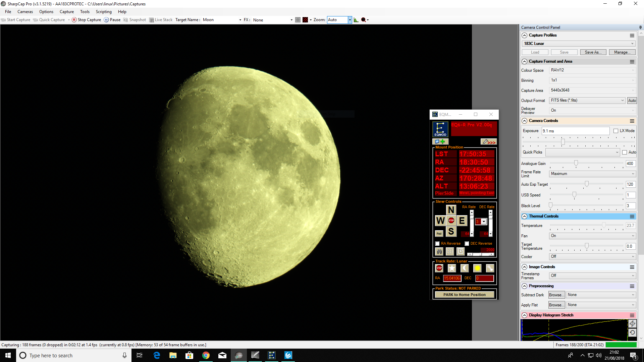Click the auto stretch lightning icon
644x362 pixels.
coord(632,323)
